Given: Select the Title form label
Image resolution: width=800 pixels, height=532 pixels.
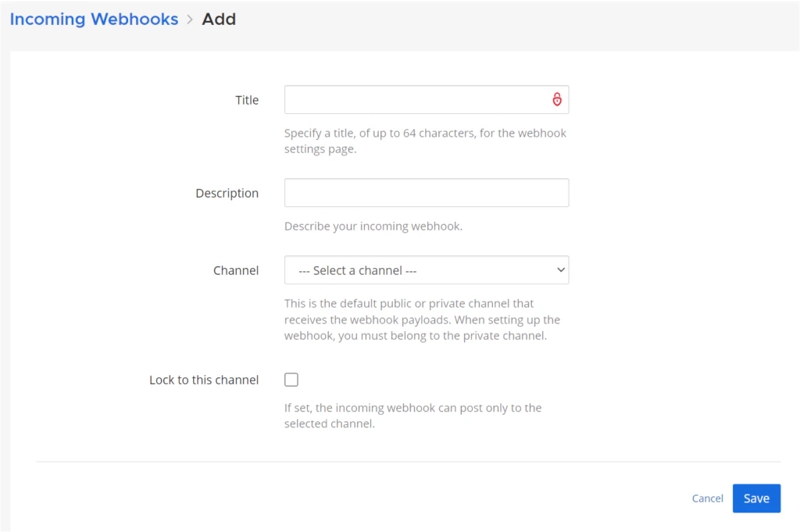Looking at the screenshot, I should 247,100.
